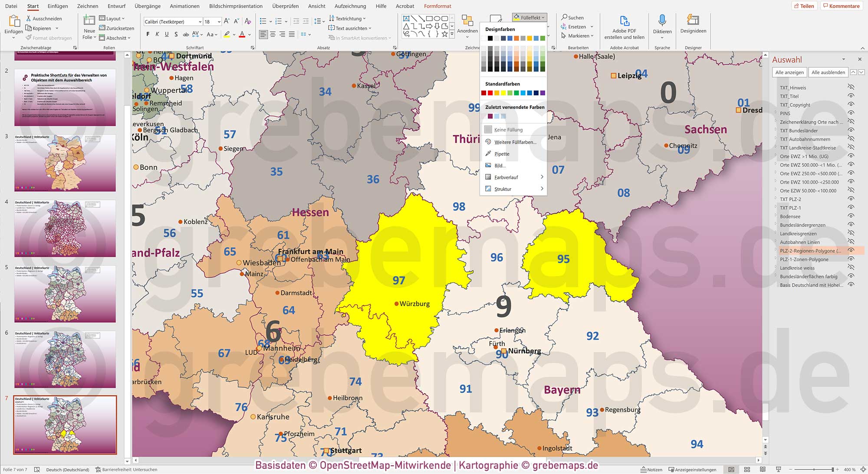Hide the Landkreise weiss layer
The image size is (868, 474).
click(850, 268)
